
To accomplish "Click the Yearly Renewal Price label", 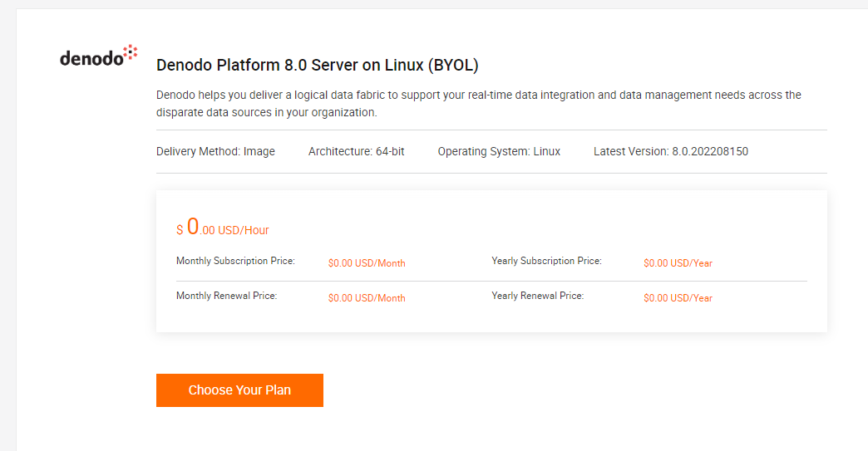I will [538, 296].
